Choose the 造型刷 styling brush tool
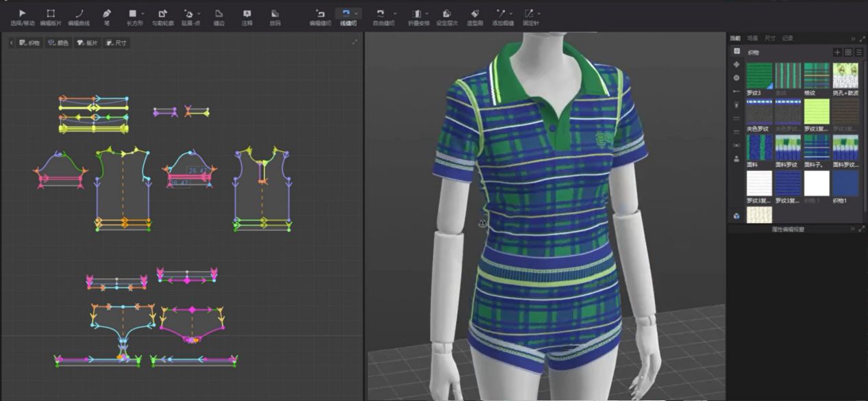The image size is (868, 401). [475, 14]
